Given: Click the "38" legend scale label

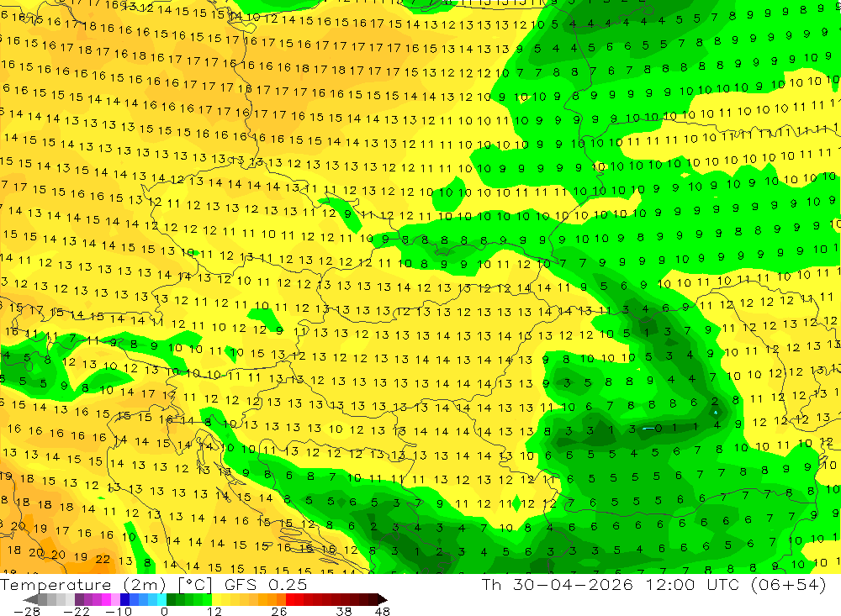Looking at the screenshot, I should click(x=344, y=612).
